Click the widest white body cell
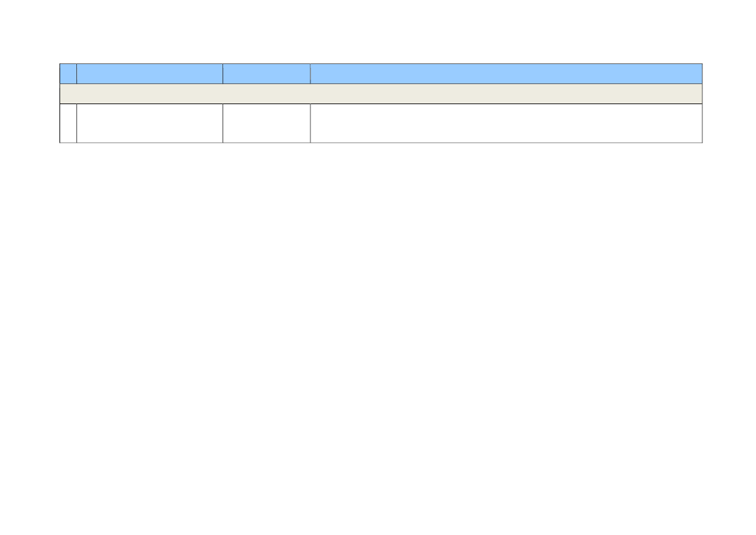756x535 pixels. 506,124
